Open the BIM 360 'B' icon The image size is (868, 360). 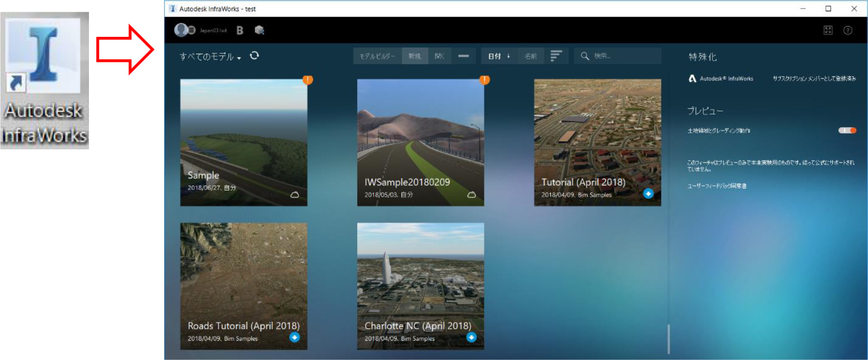tap(240, 30)
